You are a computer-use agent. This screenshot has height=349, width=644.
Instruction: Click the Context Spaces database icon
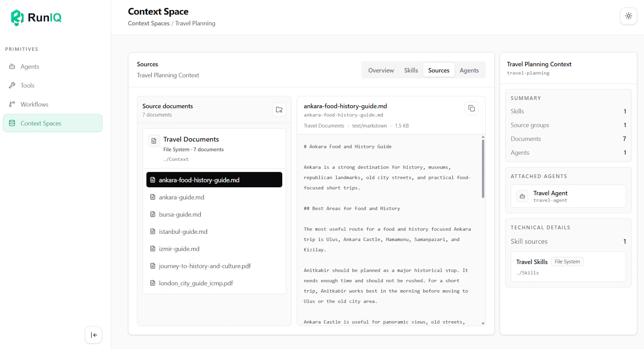click(x=12, y=123)
